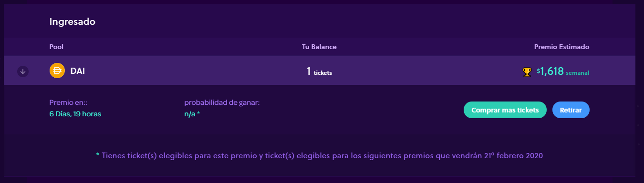Click the 1 tickets balance value
Image resolution: width=644 pixels, height=183 pixels.
(320, 71)
